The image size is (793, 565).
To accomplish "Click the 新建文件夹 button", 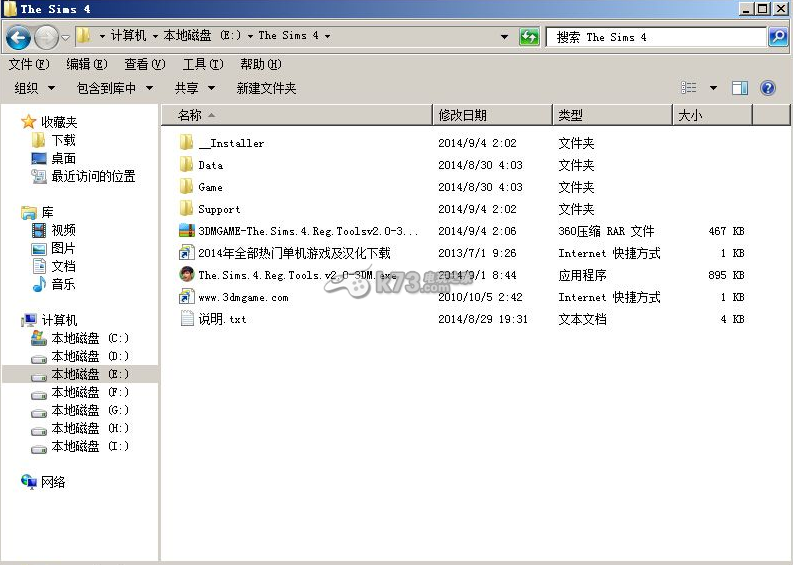I will pyautogui.click(x=266, y=88).
